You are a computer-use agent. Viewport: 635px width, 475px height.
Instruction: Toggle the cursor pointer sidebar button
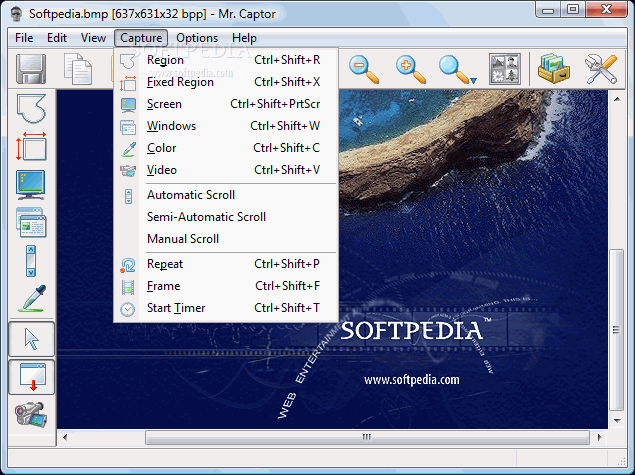tap(31, 339)
